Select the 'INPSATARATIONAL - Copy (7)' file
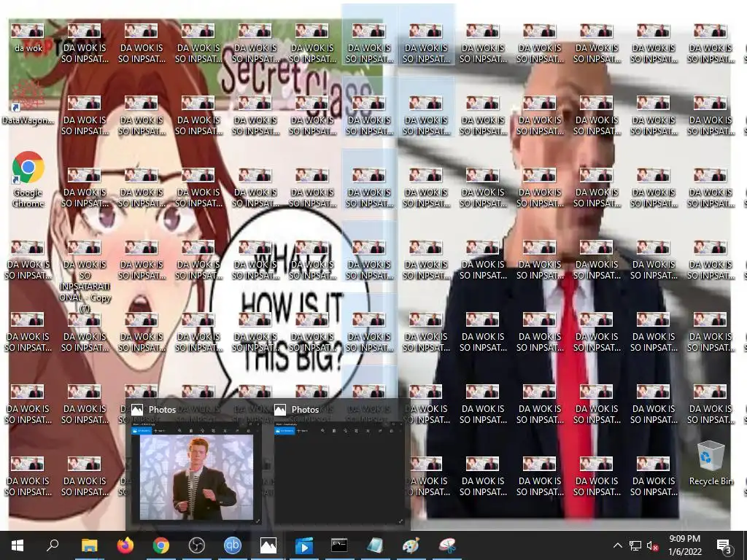Viewport: 747px width, 560px height. pos(85,277)
